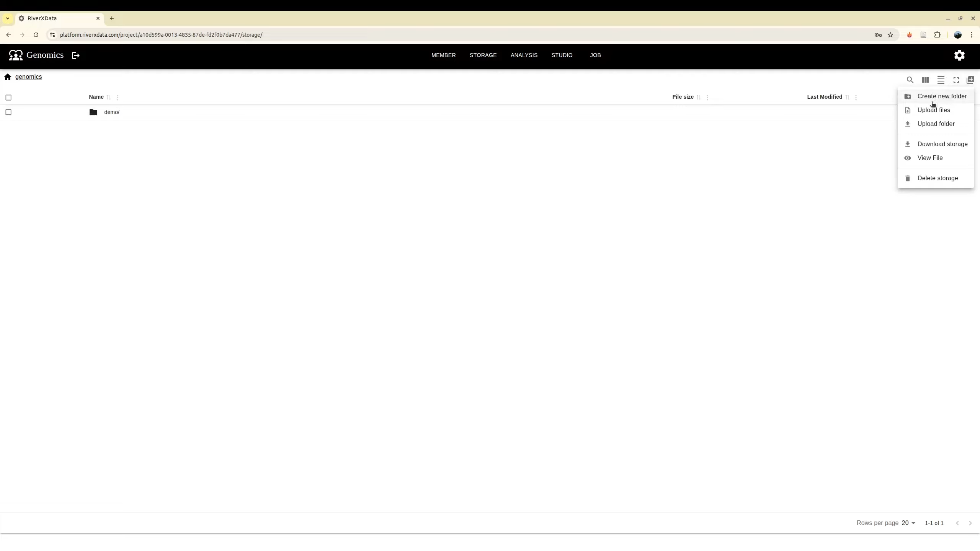Switch to list view of files
Viewport: 980px width, 551px height.
(941, 80)
